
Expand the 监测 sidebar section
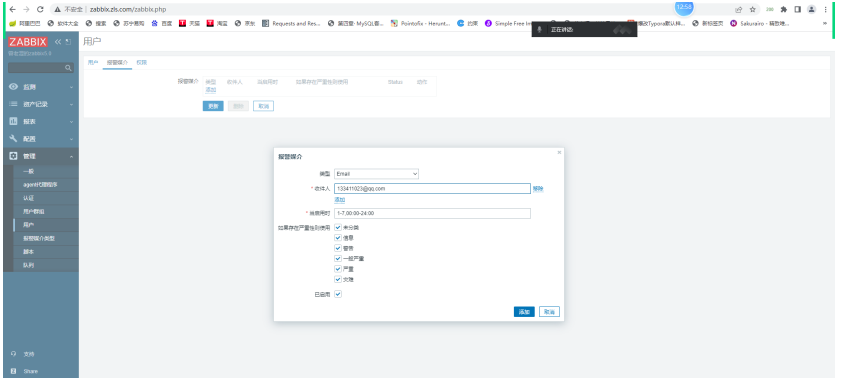[41, 87]
